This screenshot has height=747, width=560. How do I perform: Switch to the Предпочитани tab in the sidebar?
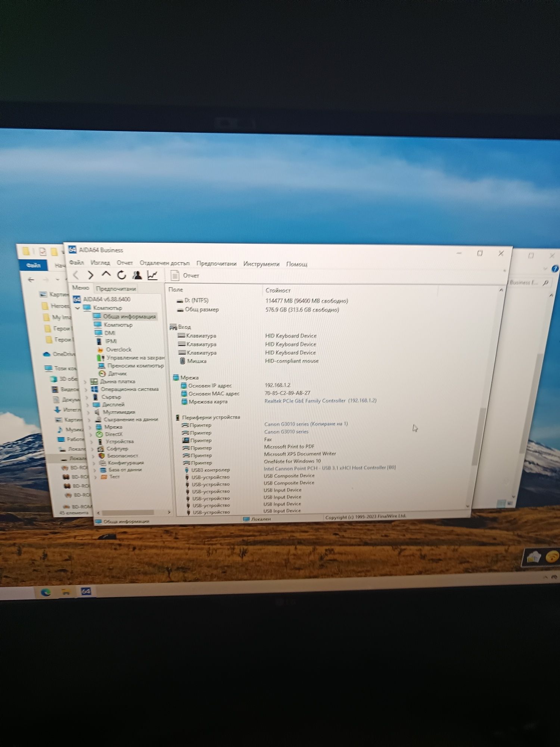[x=116, y=289]
